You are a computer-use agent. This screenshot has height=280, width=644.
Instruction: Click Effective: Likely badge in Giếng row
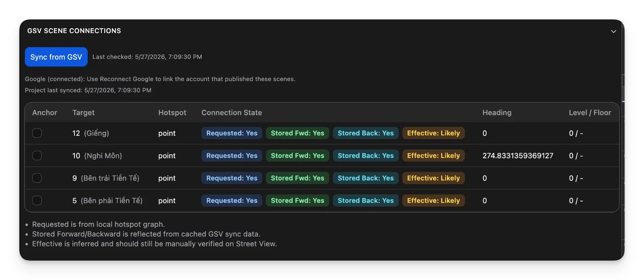[433, 133]
